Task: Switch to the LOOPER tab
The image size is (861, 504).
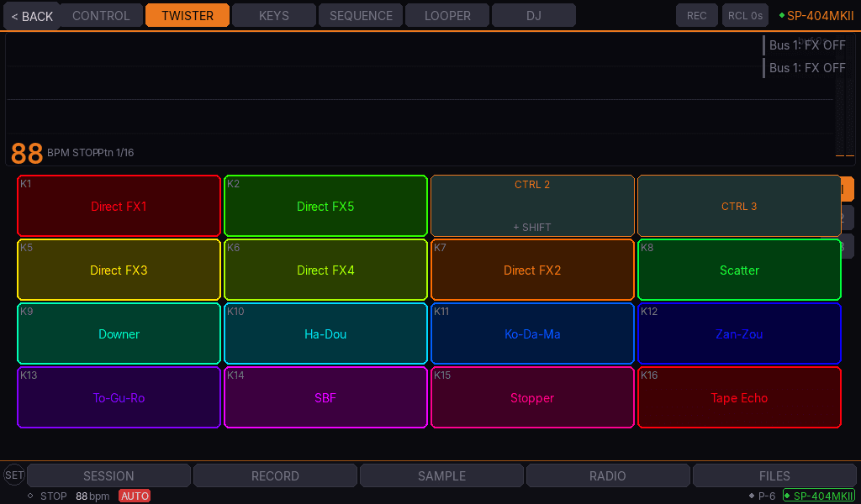Action: coord(447,15)
